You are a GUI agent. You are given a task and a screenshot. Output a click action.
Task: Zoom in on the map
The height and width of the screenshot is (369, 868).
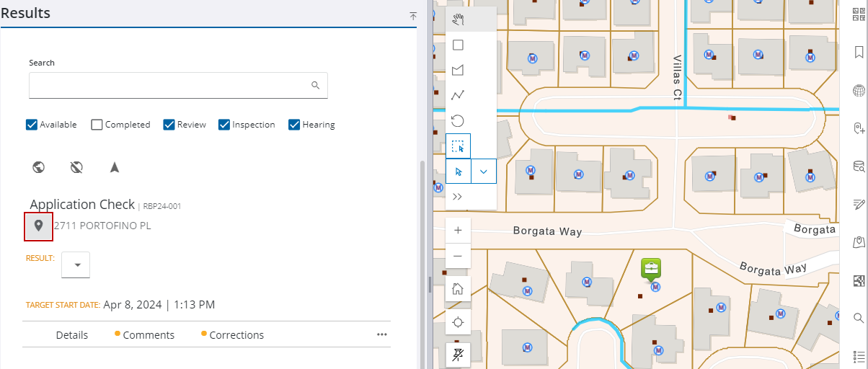[458, 230]
